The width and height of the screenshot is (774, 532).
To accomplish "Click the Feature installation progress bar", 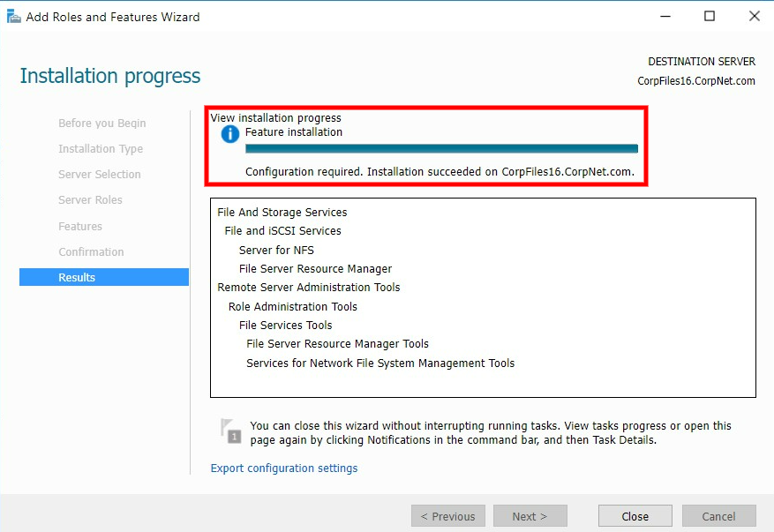I will tap(442, 148).
